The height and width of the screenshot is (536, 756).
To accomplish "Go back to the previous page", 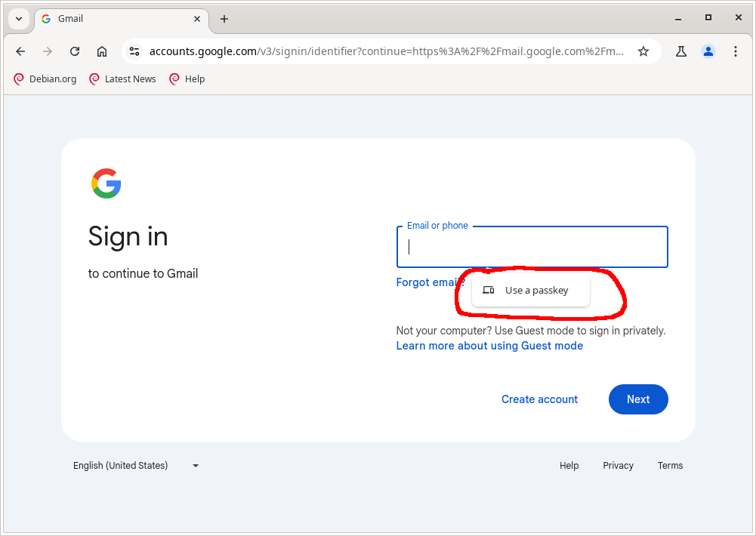I will [x=20, y=51].
